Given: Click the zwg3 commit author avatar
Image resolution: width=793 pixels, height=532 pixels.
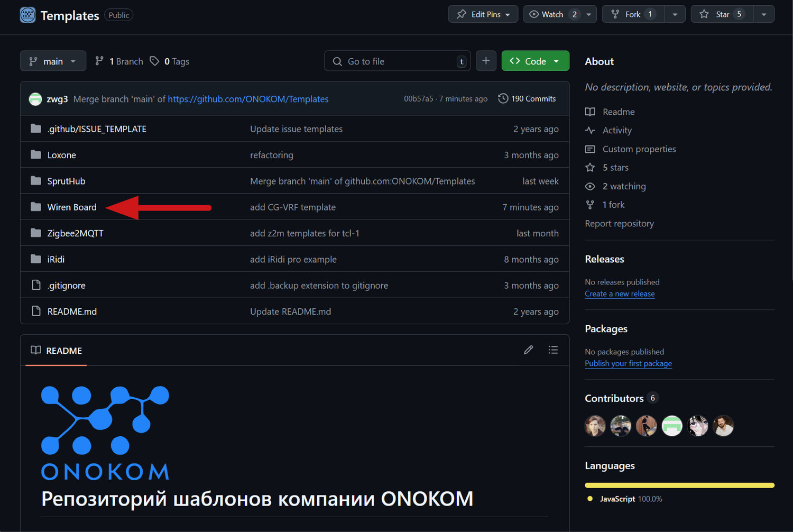Looking at the screenshot, I should (35, 99).
